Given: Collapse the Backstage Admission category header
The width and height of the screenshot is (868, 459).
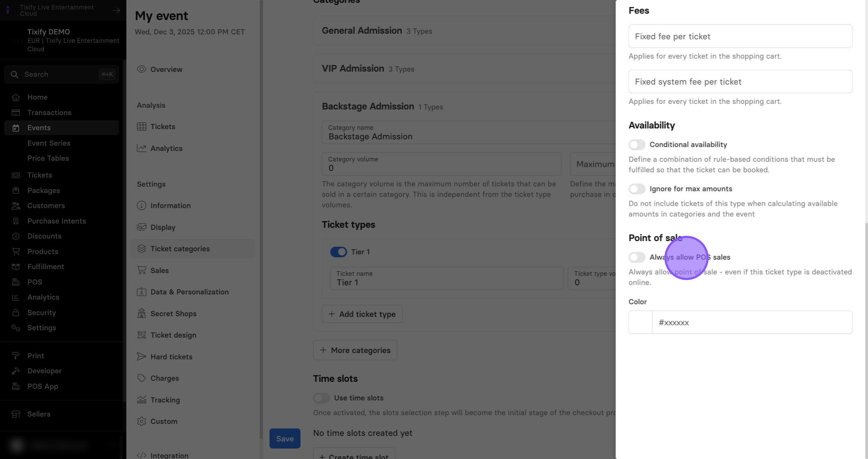Looking at the screenshot, I should point(464,106).
